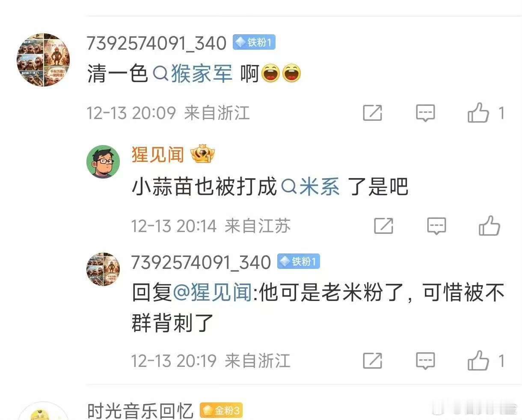This screenshot has height=420, width=522.
Task: View 猩见闻's profile by username
Action: click(158, 155)
